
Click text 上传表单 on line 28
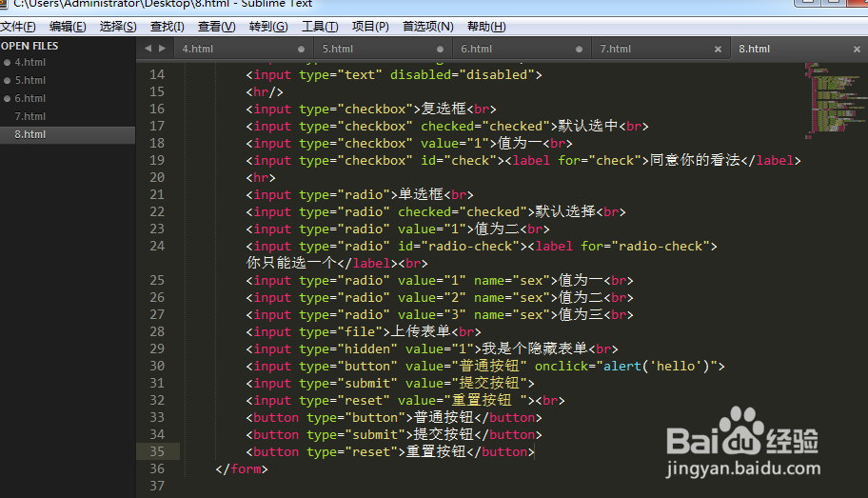pyautogui.click(x=421, y=331)
